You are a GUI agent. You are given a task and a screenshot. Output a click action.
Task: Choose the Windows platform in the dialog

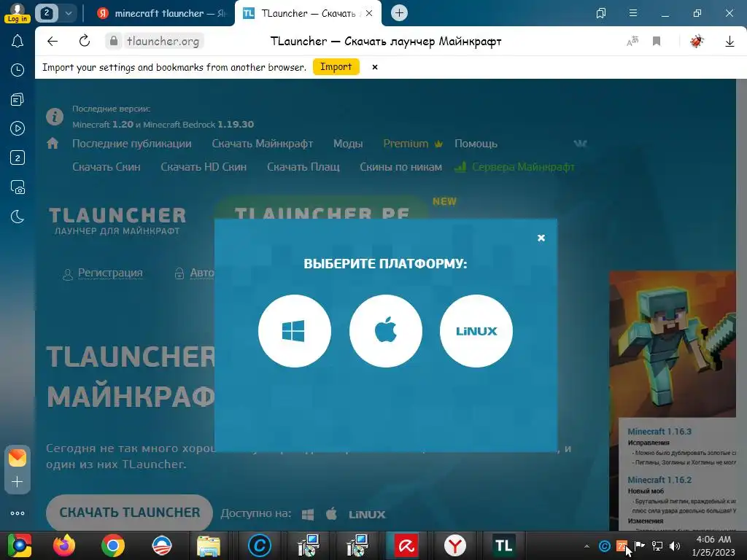point(295,331)
